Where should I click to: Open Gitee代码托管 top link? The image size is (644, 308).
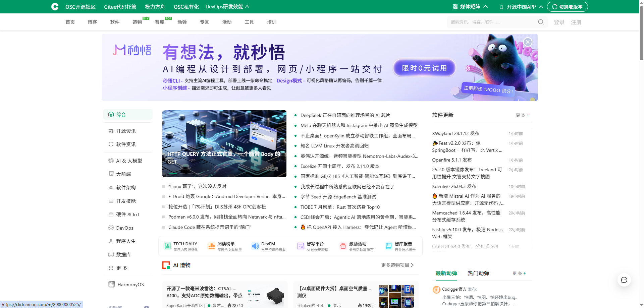(x=120, y=7)
